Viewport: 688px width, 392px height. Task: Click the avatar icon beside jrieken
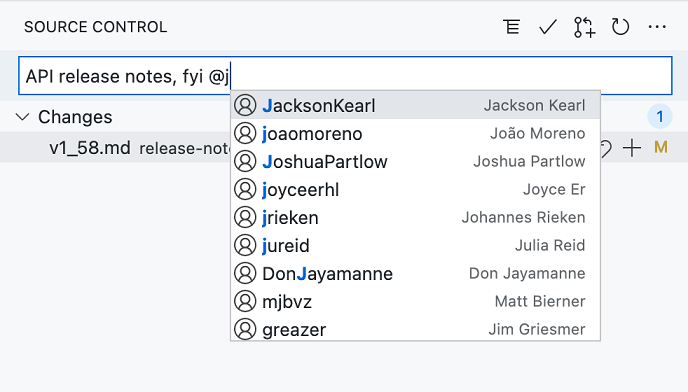[x=245, y=217]
